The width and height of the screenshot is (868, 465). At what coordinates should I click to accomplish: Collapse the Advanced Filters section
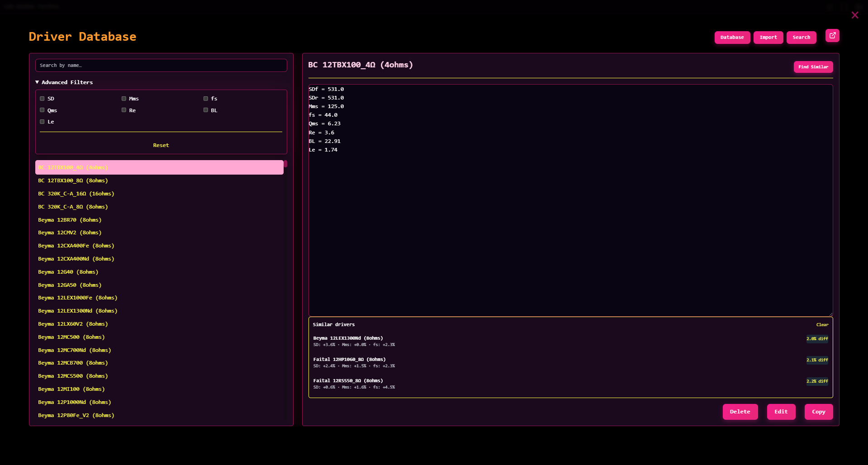pos(64,82)
